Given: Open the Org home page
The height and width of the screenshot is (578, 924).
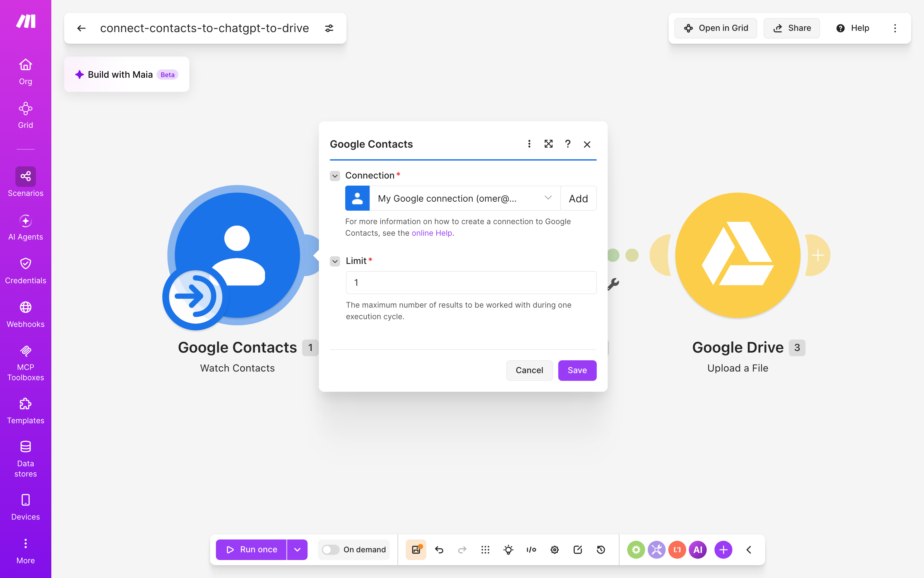Looking at the screenshot, I should (x=26, y=72).
